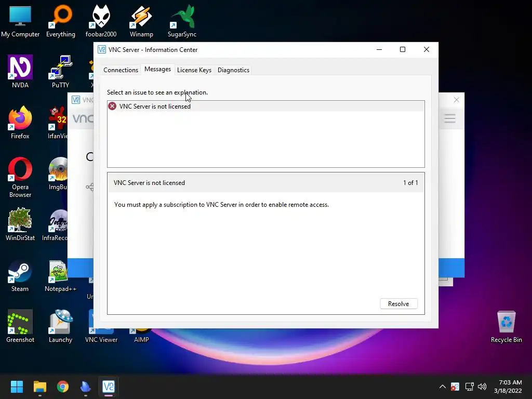Open the clock showing 7:03 AM

[x=508, y=387]
